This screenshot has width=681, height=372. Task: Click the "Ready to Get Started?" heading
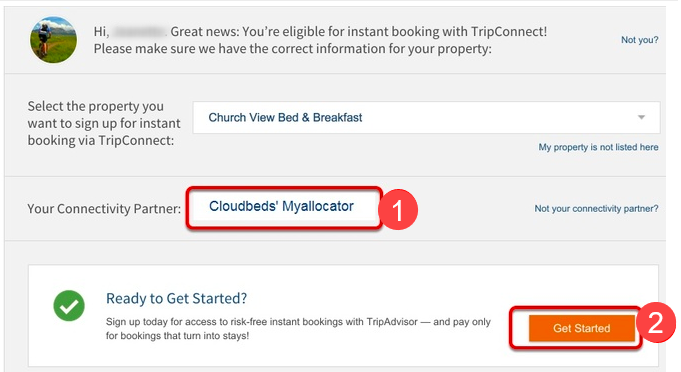[176, 299]
